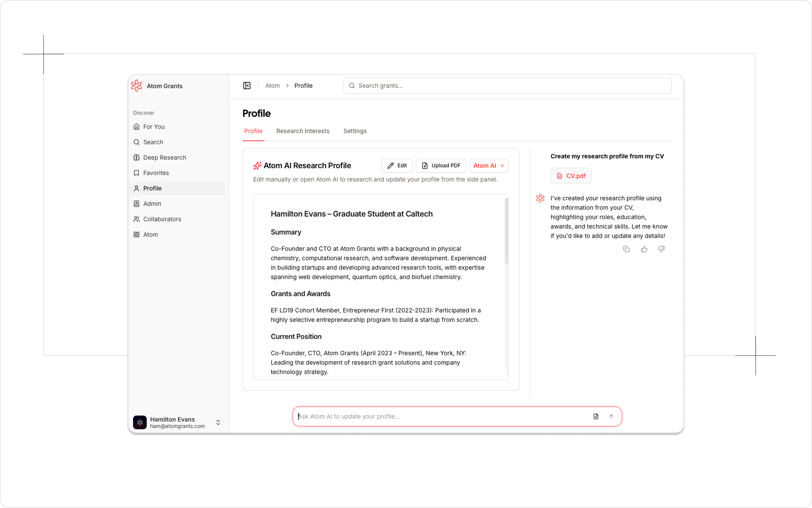Give thumbs up to AI response
The width and height of the screenshot is (812, 508).
point(644,249)
